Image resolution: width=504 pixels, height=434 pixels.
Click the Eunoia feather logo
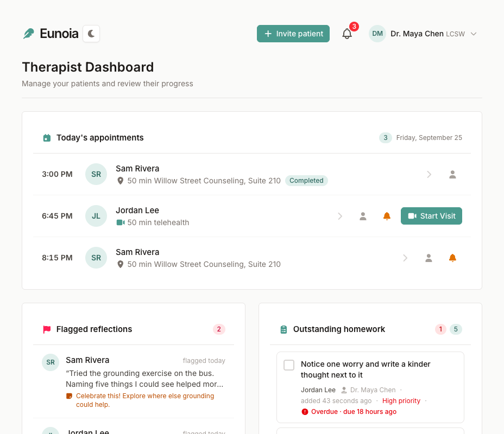pyautogui.click(x=29, y=34)
